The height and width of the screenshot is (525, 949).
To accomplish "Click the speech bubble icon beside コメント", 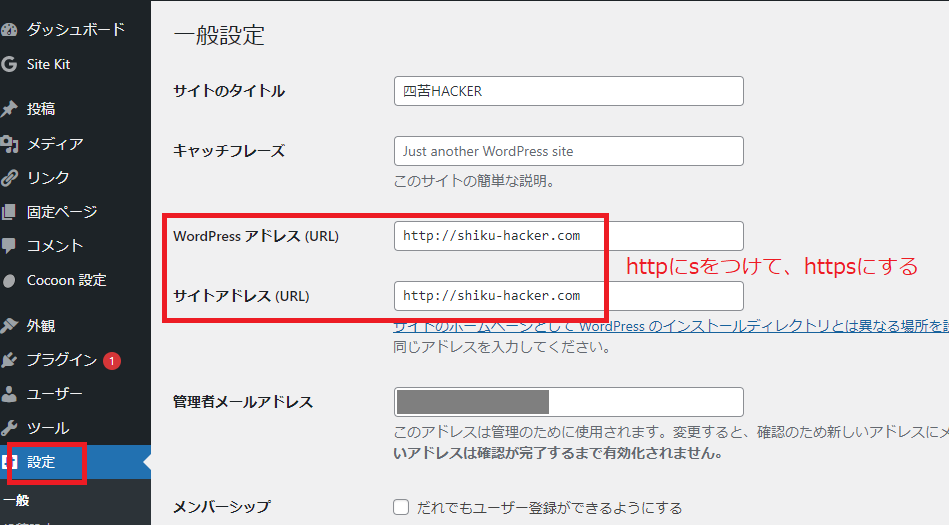I will (8, 245).
